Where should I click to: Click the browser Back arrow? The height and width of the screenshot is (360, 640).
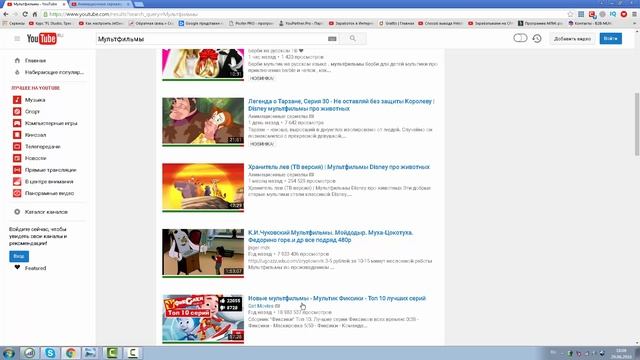(x=6, y=14)
